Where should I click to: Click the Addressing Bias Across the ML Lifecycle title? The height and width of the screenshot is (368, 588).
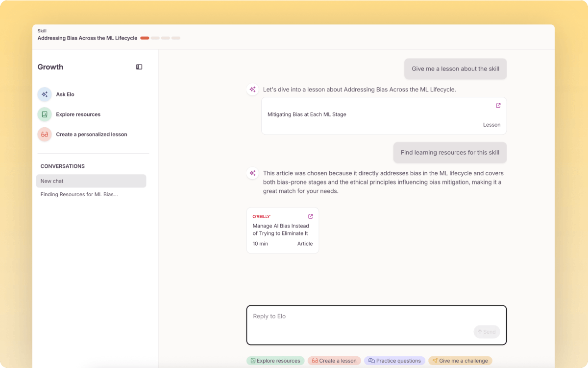coord(87,38)
